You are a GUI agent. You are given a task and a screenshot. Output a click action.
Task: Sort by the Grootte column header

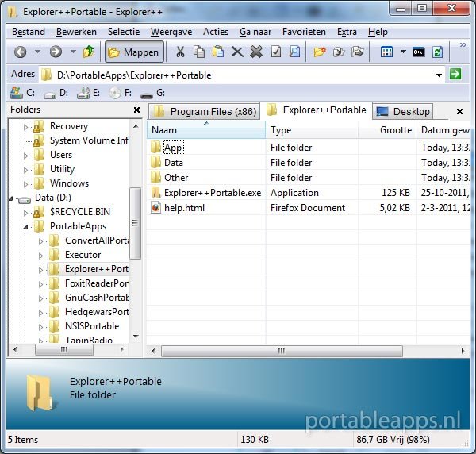[x=387, y=130]
